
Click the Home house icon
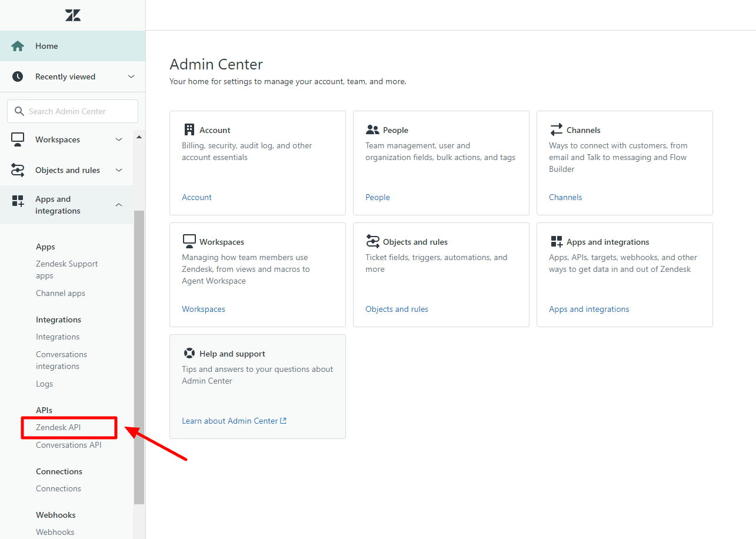pos(18,46)
